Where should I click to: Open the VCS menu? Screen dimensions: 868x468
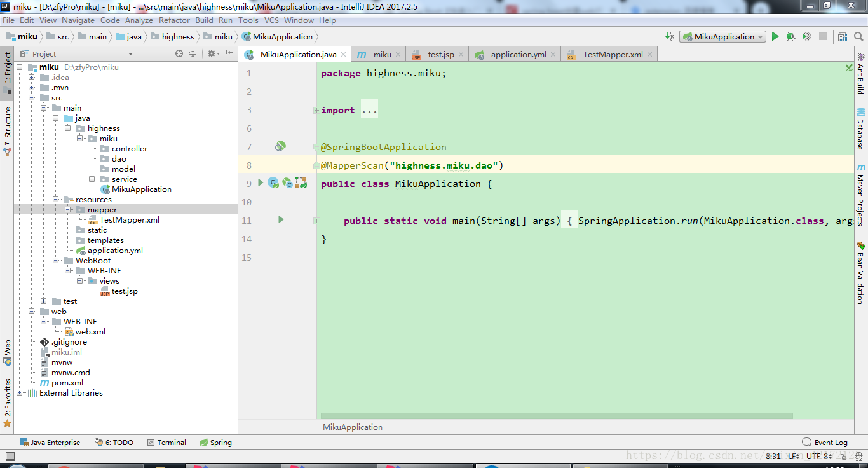[271, 20]
